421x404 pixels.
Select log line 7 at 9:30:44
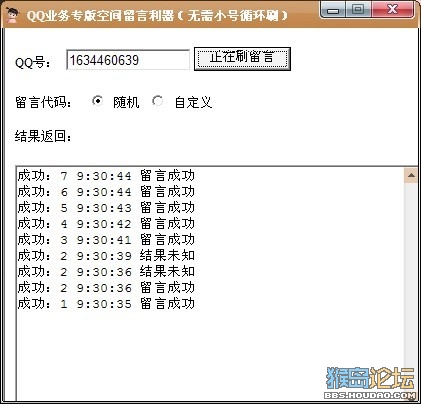click(106, 175)
